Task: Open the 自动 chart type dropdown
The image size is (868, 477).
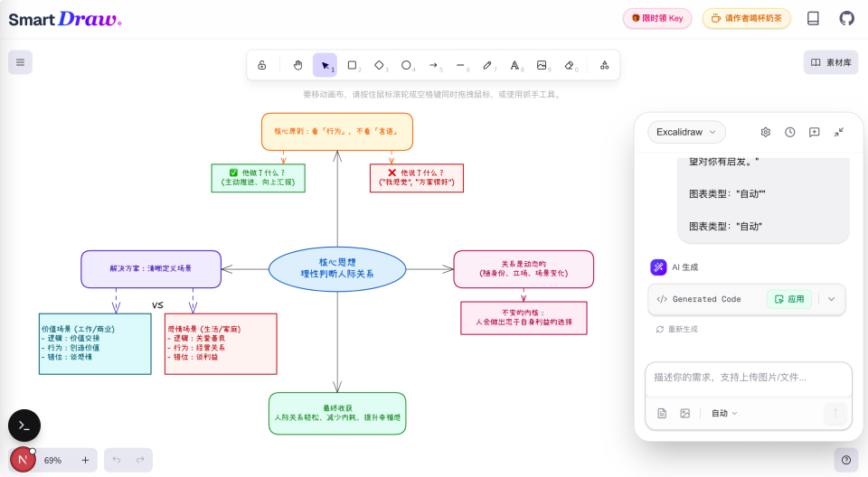Action: point(724,414)
